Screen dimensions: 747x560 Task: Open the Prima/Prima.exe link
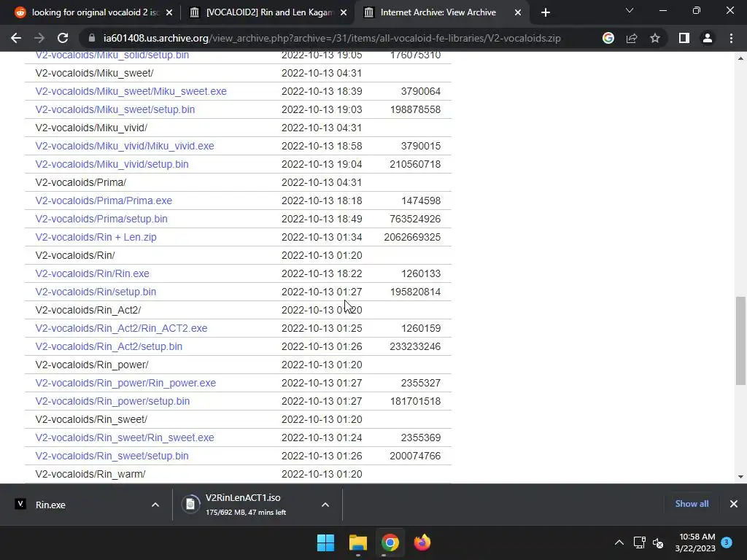tap(104, 201)
